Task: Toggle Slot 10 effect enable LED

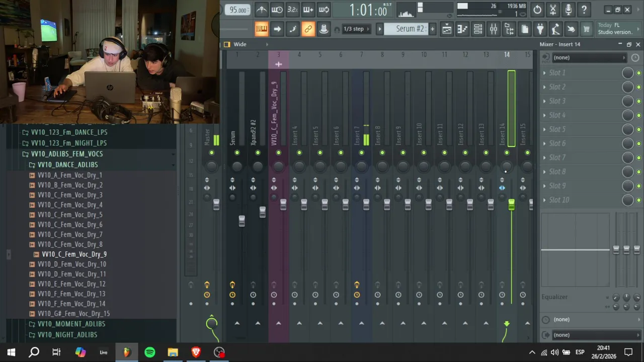Action: tap(638, 201)
